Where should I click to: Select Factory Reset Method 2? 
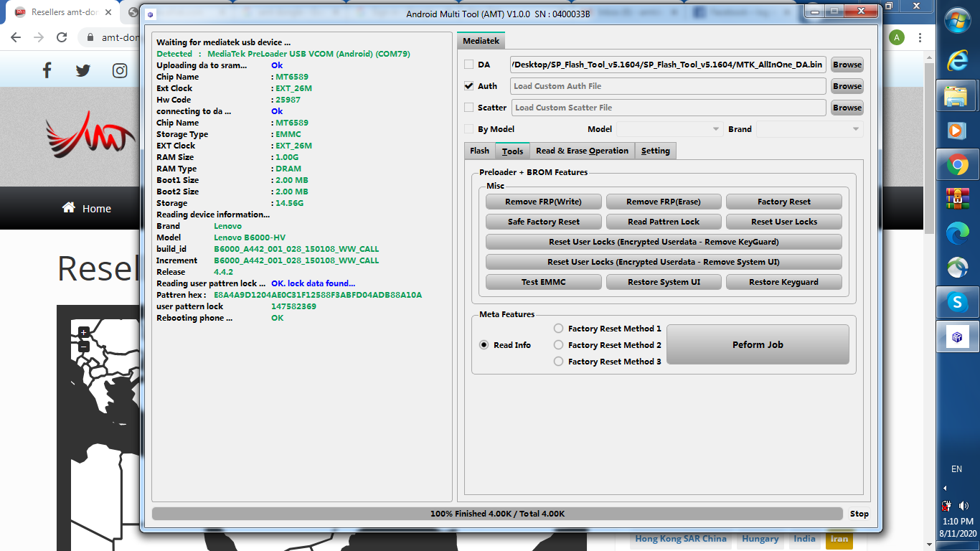pyautogui.click(x=558, y=345)
